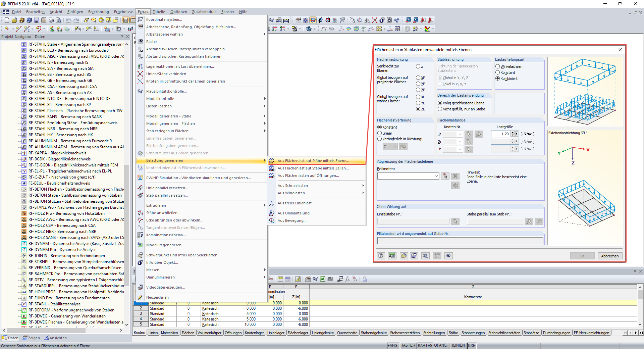Open the Knoten Nr. 1 dropdown
Viewport: 644px width, 349px height.
click(x=460, y=134)
